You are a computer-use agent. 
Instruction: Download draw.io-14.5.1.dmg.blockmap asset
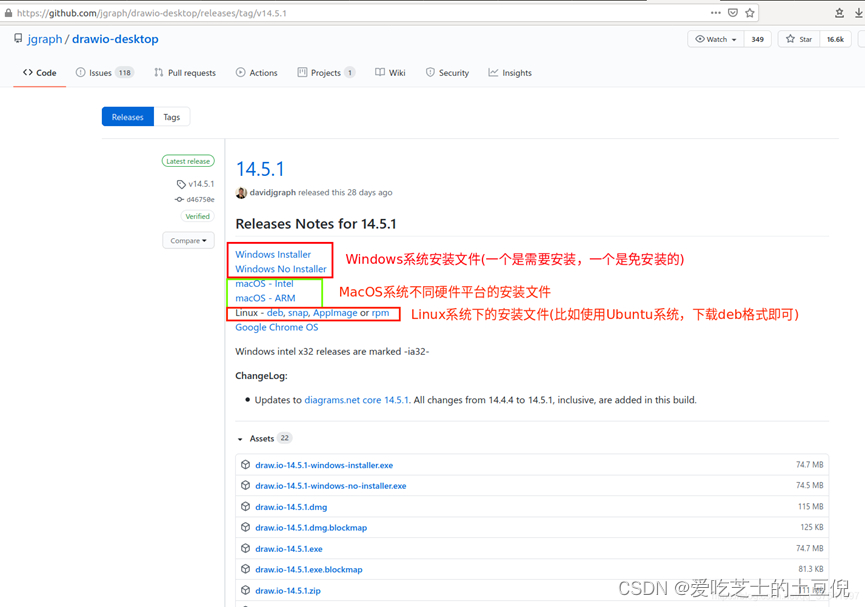[x=311, y=528]
